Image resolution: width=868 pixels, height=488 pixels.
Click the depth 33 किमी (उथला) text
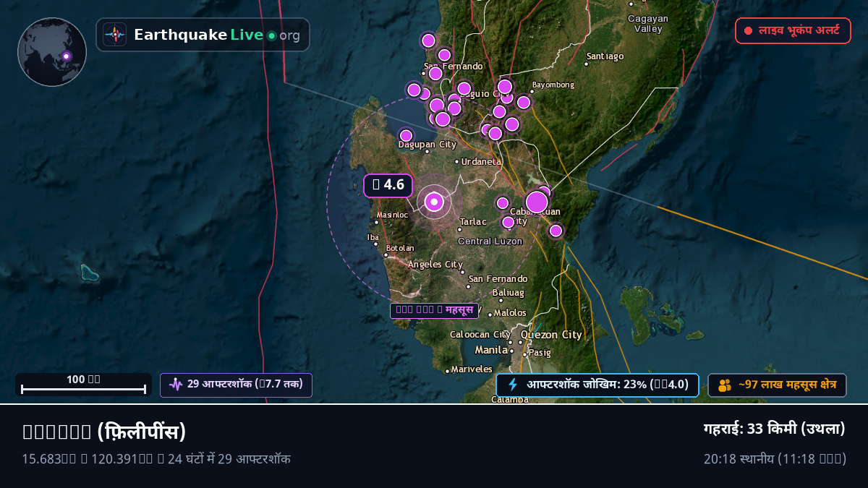tap(775, 429)
